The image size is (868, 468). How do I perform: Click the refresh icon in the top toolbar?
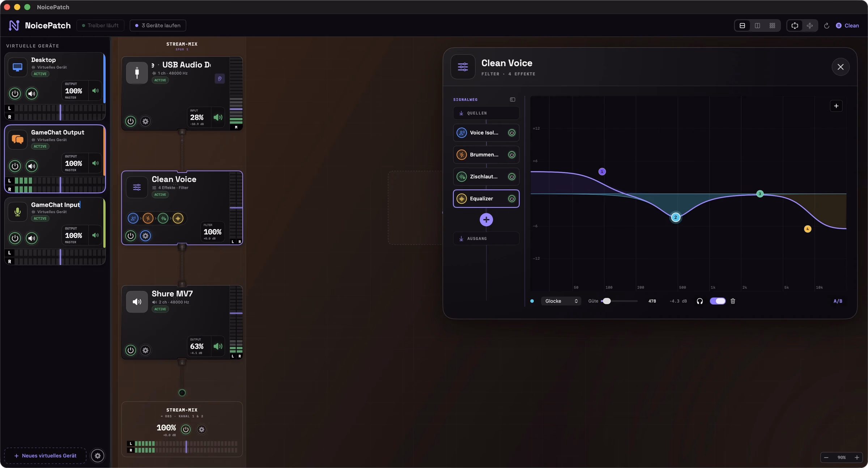click(826, 26)
